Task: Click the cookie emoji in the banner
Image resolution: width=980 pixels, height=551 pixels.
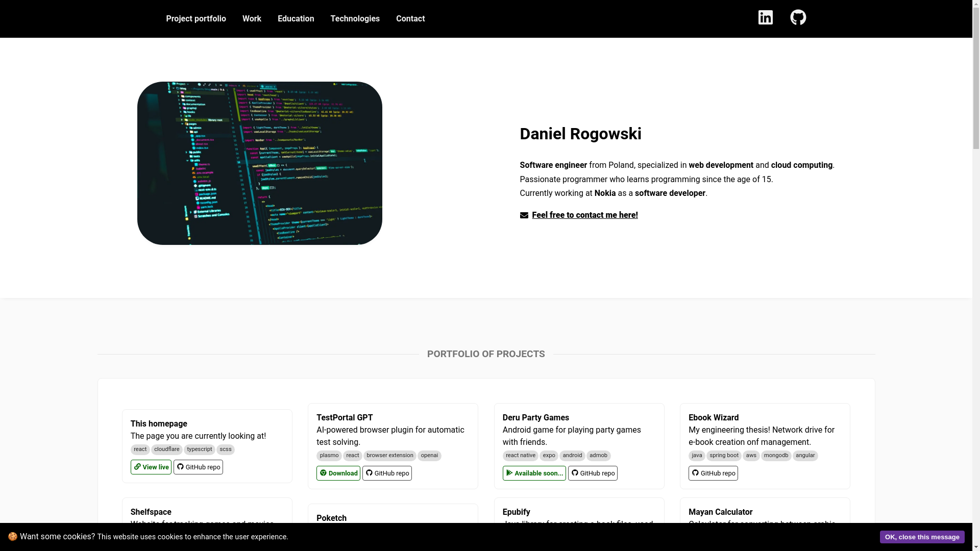Action: coord(13,536)
